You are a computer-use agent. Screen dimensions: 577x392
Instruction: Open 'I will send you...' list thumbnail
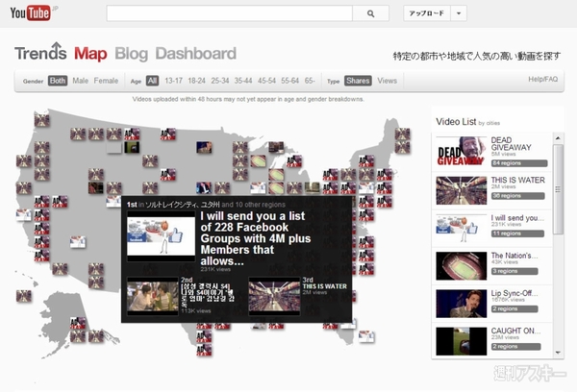point(461,228)
